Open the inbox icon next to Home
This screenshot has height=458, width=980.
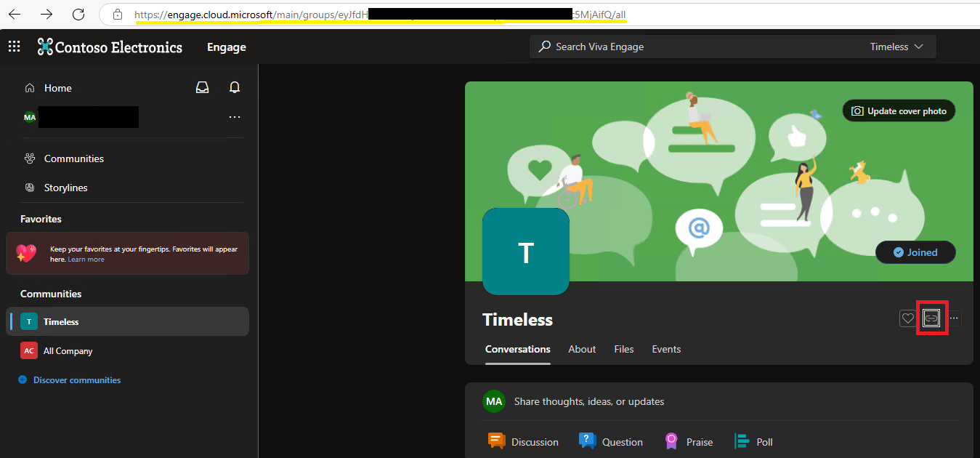tap(203, 87)
